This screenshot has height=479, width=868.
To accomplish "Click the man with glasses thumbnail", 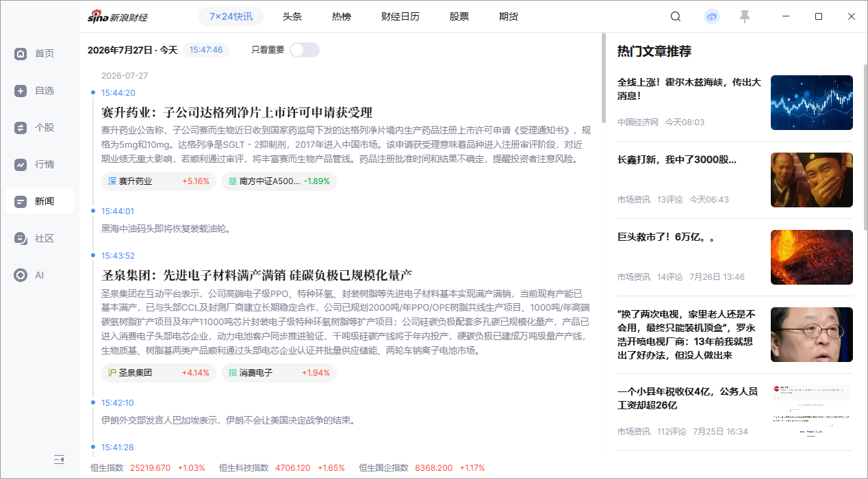I will click(812, 335).
